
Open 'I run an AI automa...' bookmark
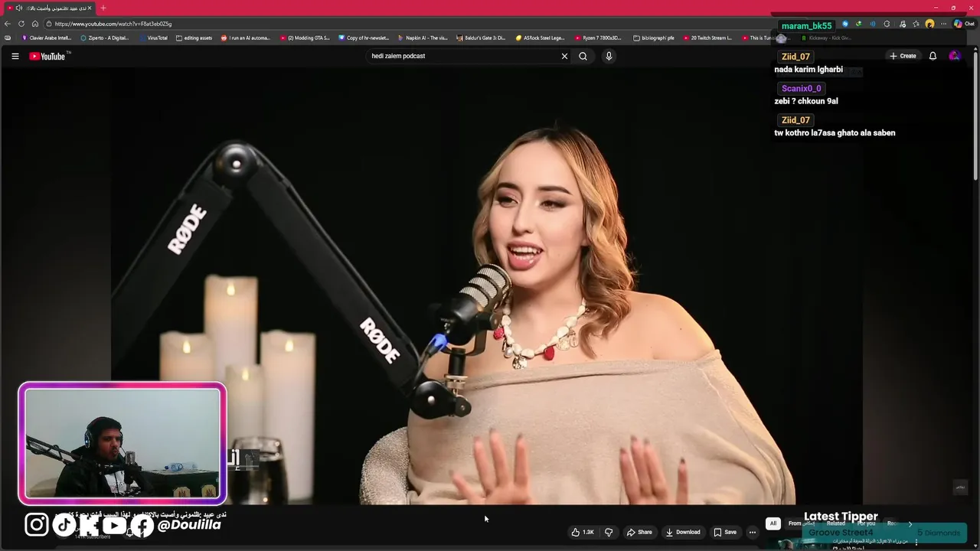click(246, 37)
